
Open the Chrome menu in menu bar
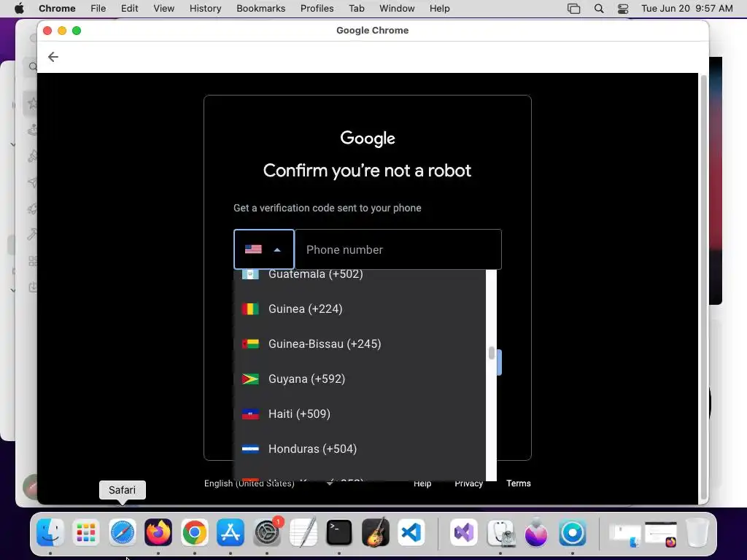click(57, 9)
